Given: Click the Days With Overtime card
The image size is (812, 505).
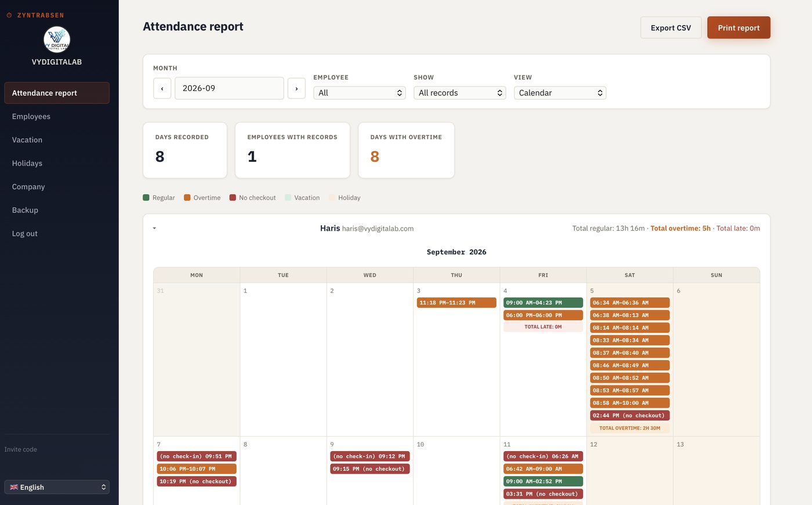Looking at the screenshot, I should pos(406,150).
